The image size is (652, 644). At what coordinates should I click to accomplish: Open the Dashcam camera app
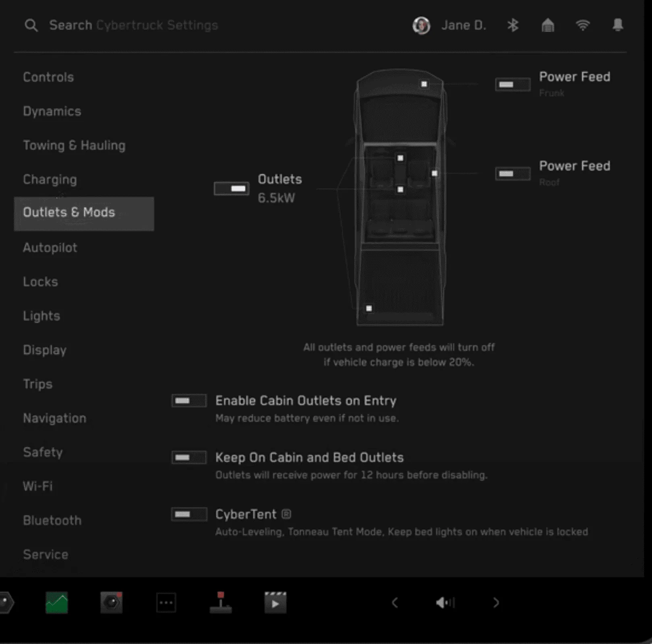coord(112,603)
